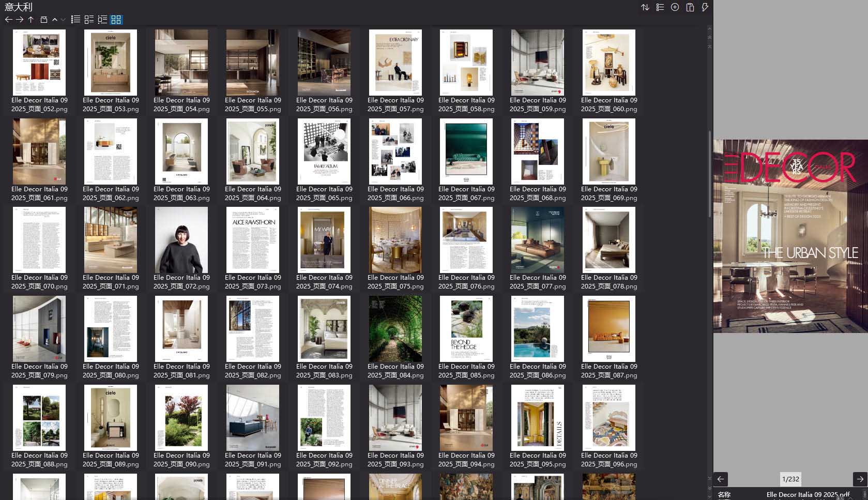Click the forward navigation arrow
Image resolution: width=868 pixels, height=500 pixels.
(x=20, y=20)
